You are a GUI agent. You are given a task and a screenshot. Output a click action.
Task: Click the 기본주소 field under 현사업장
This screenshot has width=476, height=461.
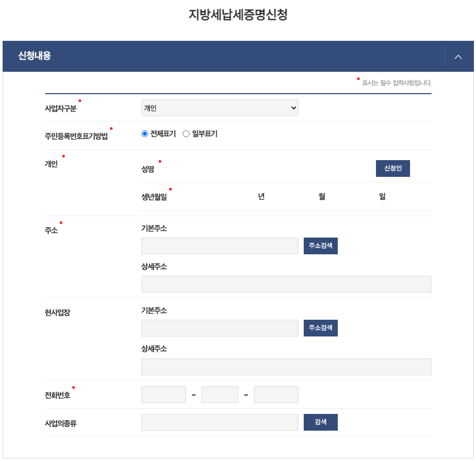click(219, 328)
